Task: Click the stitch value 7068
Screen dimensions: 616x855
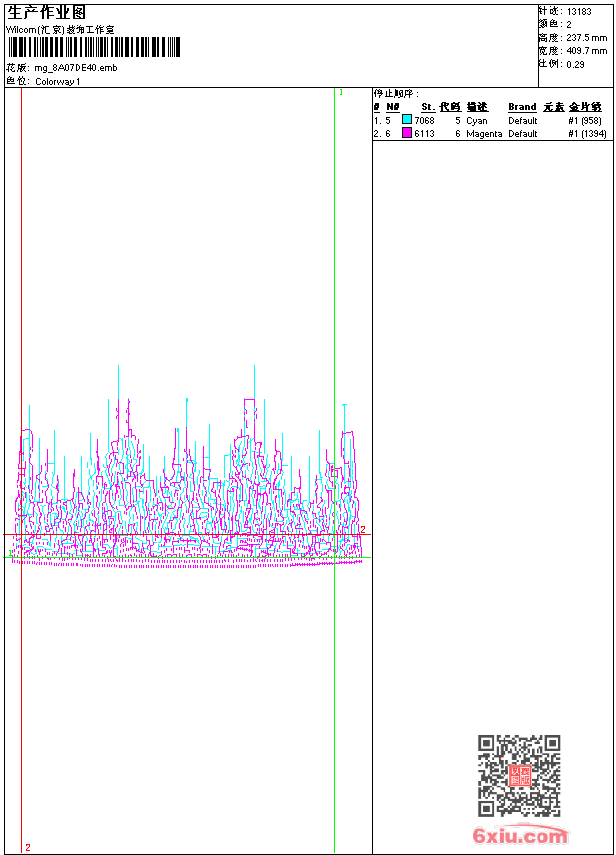Action: [x=424, y=121]
